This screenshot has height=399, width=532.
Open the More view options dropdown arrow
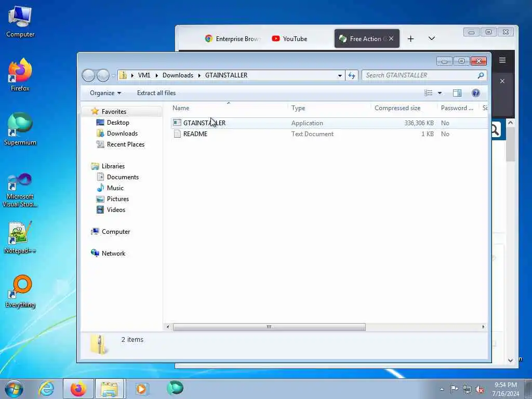click(x=440, y=93)
